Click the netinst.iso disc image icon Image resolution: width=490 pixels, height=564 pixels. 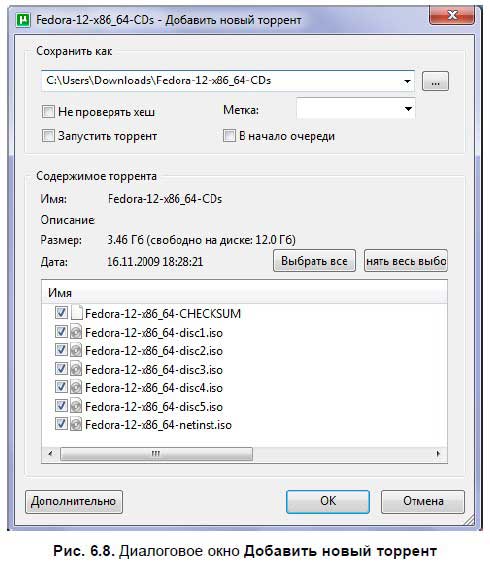pos(76,425)
